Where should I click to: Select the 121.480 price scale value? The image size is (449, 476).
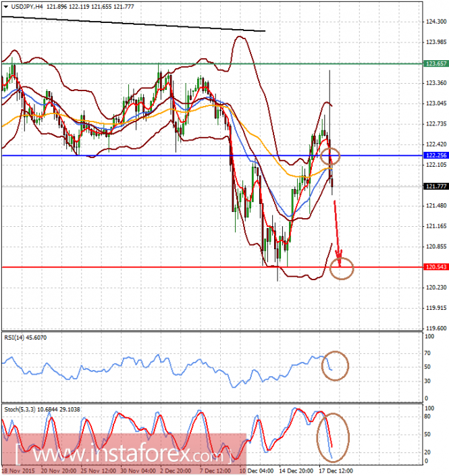click(436, 205)
